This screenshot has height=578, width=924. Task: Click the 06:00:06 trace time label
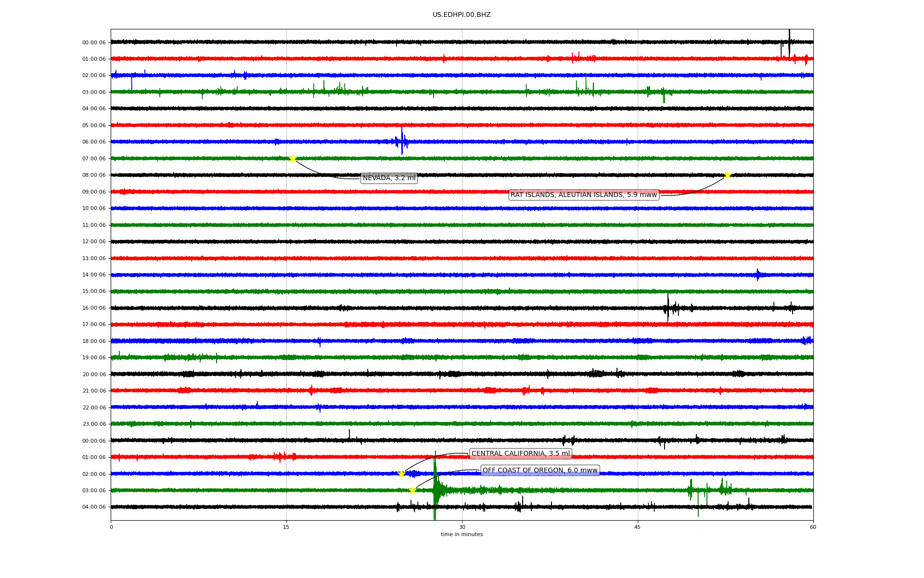[94, 142]
